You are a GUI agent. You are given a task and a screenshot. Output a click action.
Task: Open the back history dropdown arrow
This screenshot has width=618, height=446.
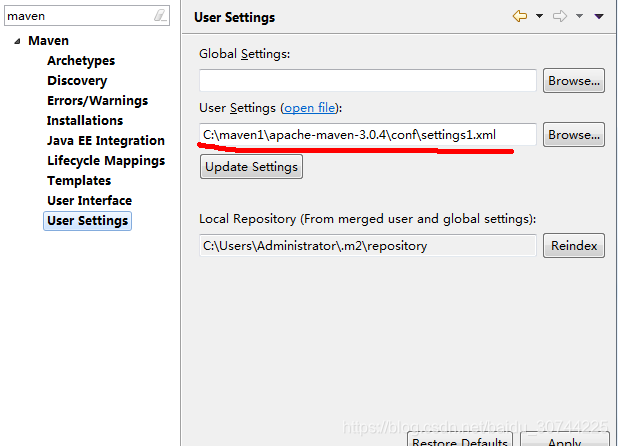click(539, 16)
